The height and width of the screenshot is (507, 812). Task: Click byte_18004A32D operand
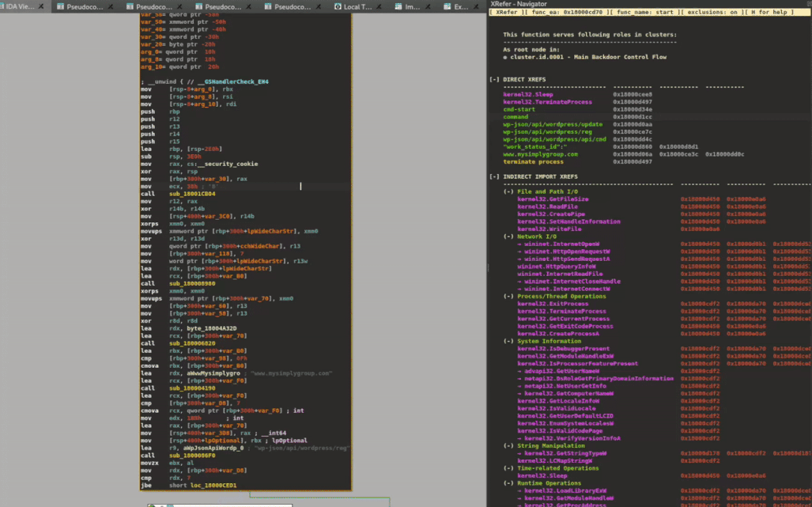point(211,328)
